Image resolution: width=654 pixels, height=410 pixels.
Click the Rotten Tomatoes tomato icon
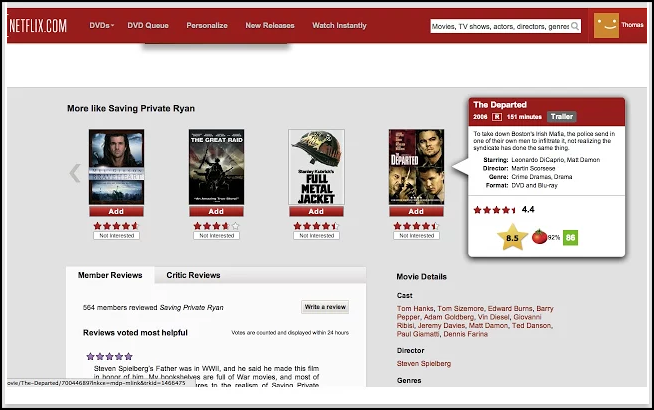539,236
